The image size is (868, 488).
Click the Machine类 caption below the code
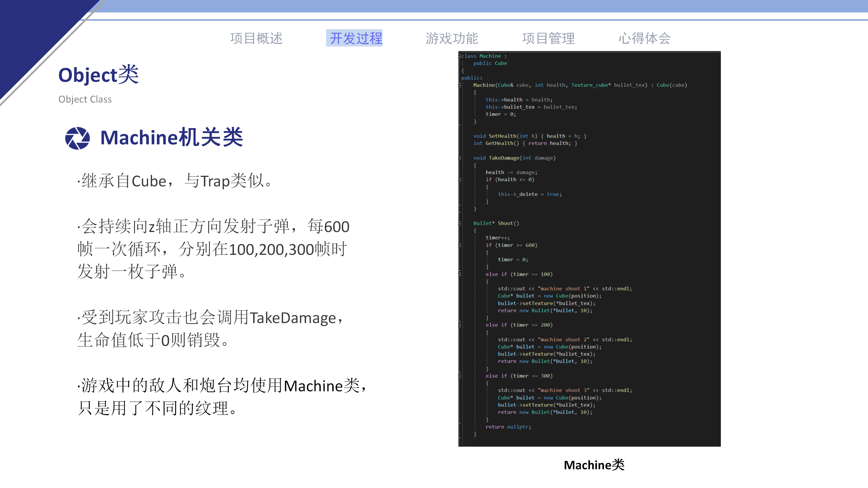tap(594, 466)
